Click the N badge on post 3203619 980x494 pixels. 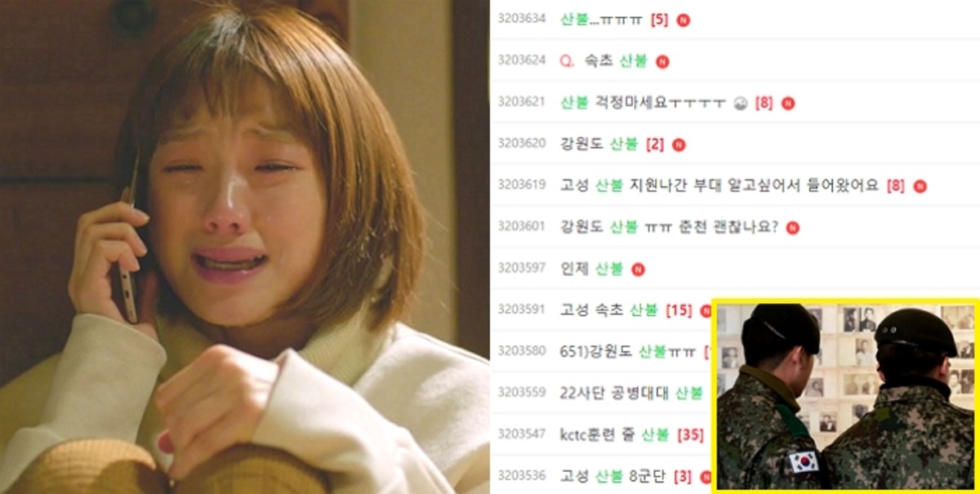point(920,186)
